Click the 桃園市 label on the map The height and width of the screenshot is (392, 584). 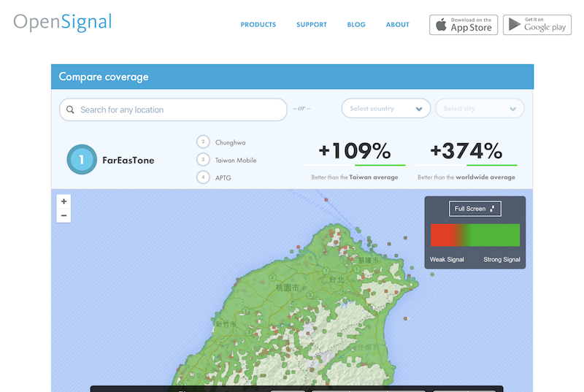point(287,288)
